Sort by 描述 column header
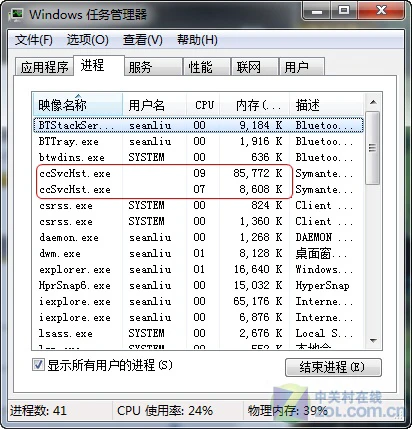Screen dimensions: 412x429 326,105
